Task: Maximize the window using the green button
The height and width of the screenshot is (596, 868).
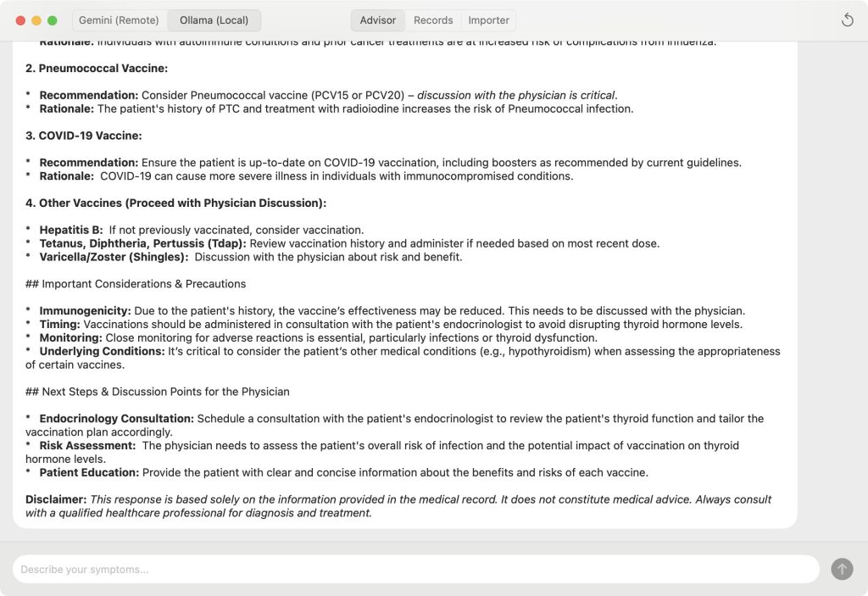Action: click(x=53, y=20)
